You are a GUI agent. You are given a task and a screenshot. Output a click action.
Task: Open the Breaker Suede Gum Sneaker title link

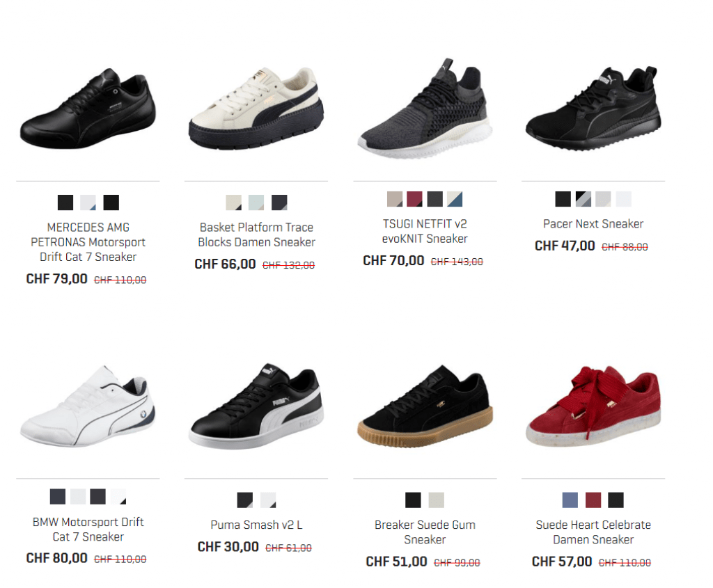coord(425,532)
